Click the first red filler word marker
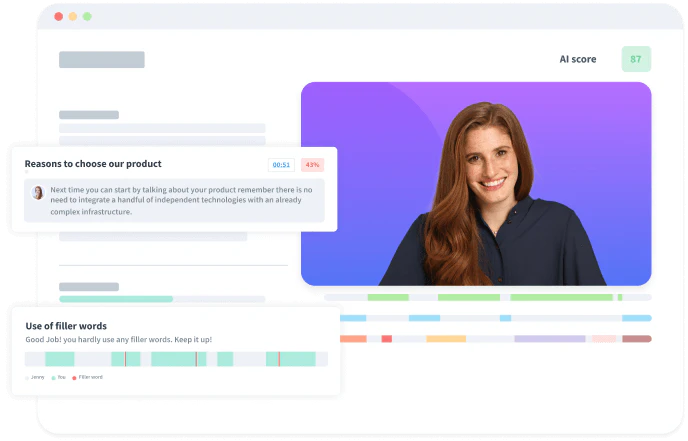The height and width of the screenshot is (441, 688). coord(125,359)
